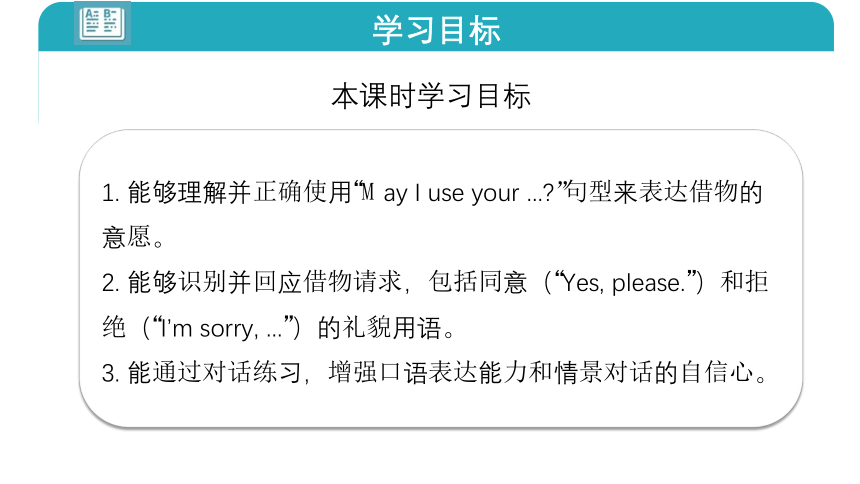This screenshot has width=860, height=484.
Task: Click the notebook icon in teal header
Action: (103, 23)
